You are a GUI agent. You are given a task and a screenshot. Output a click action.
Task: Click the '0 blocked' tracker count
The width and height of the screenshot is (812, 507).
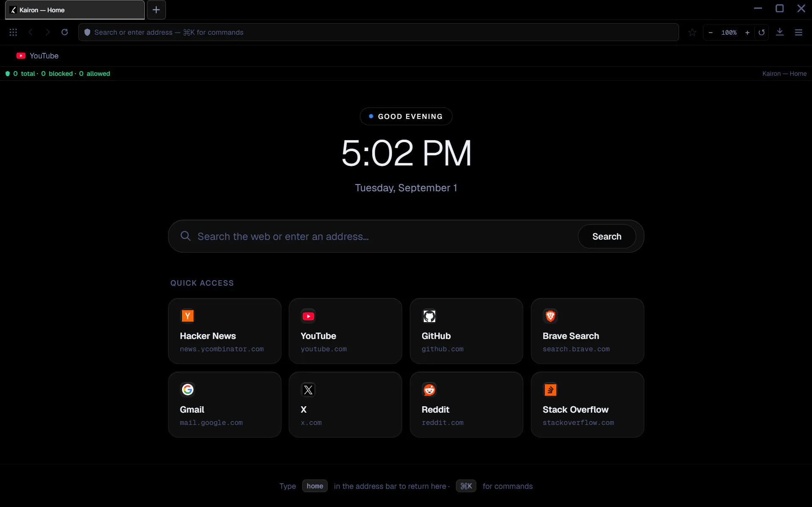[57, 74]
